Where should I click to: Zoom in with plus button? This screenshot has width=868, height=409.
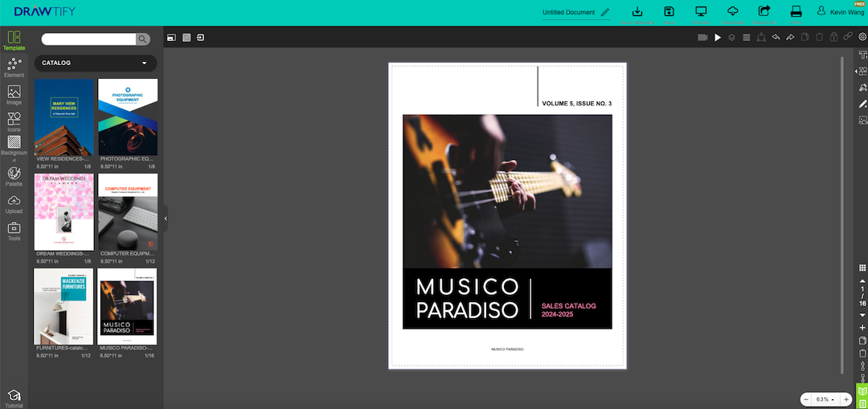pyautogui.click(x=845, y=399)
